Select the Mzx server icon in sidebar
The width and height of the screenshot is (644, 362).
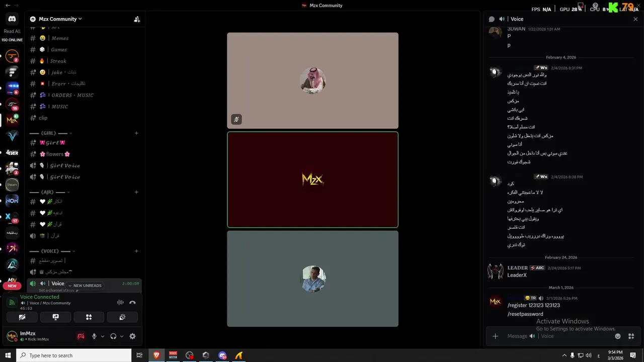click(12, 120)
